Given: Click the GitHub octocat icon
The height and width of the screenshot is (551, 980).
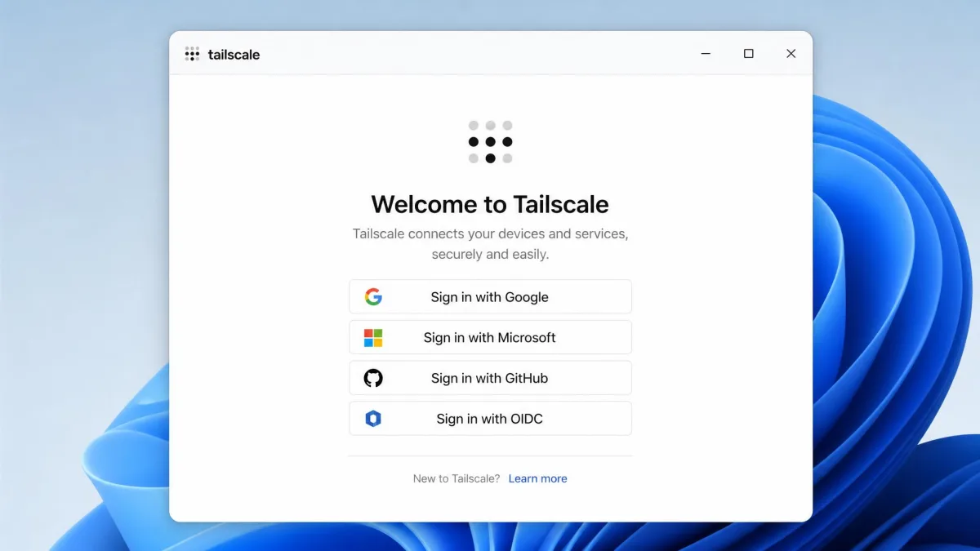Looking at the screenshot, I should pyautogui.click(x=373, y=378).
